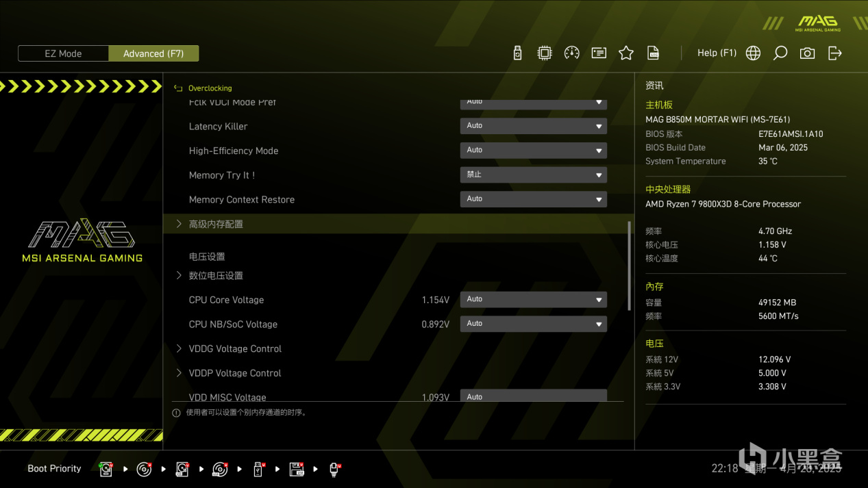Click the 0.892V NB/SoC voltage reading
868x488 pixels.
(x=436, y=324)
